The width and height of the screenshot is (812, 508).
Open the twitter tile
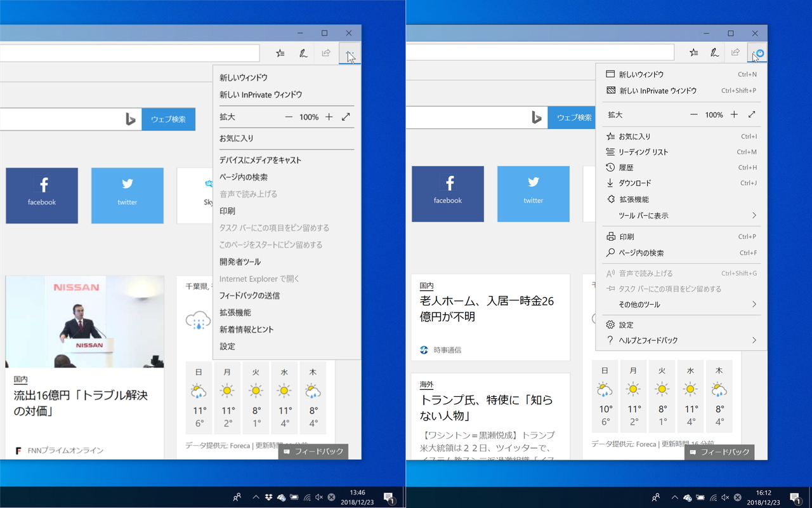[x=127, y=196]
